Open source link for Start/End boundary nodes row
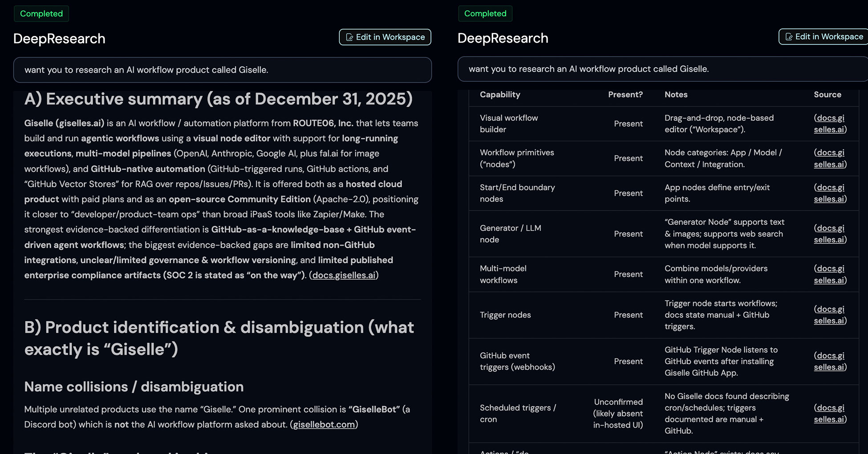The image size is (868, 454). point(830,193)
